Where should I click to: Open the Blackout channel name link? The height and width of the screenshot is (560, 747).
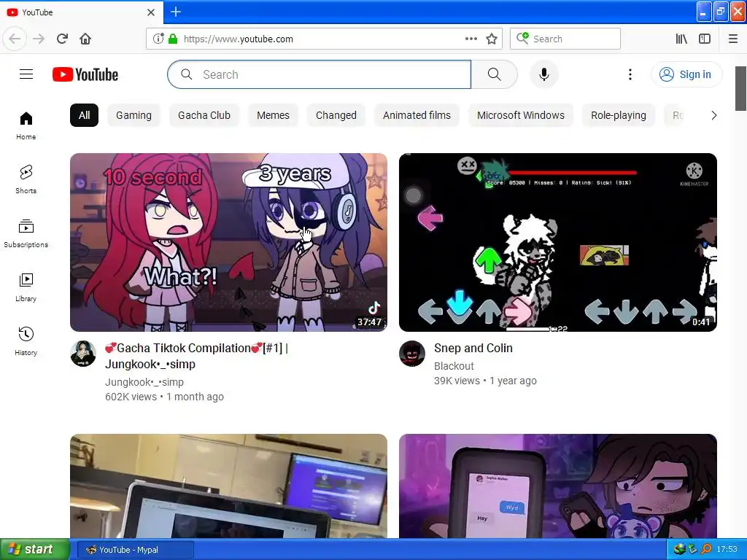coord(454,366)
